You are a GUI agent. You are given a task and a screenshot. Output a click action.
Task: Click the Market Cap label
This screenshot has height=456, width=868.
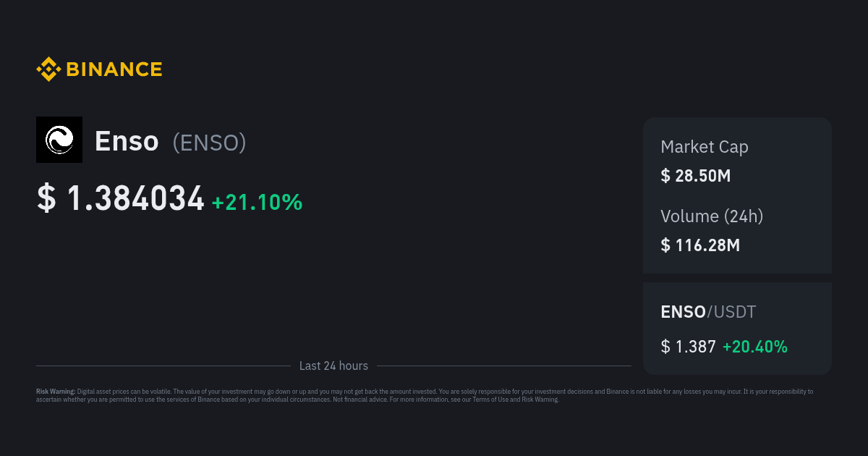pyautogui.click(x=704, y=147)
